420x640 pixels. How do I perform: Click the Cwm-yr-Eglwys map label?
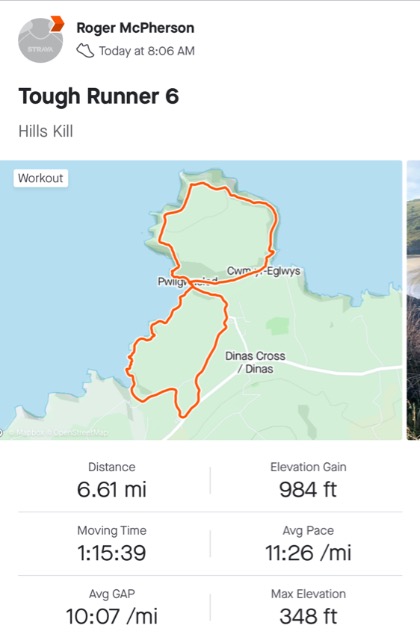point(263,271)
